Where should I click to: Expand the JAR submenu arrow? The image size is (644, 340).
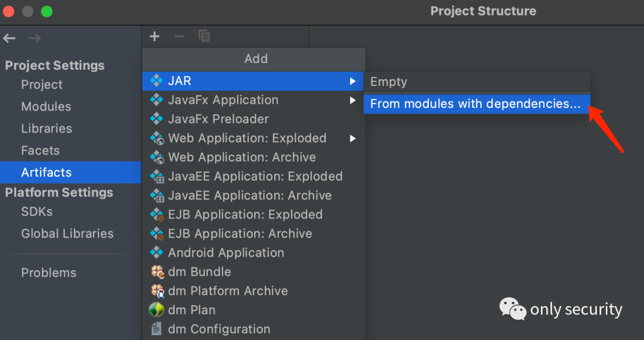(x=353, y=81)
